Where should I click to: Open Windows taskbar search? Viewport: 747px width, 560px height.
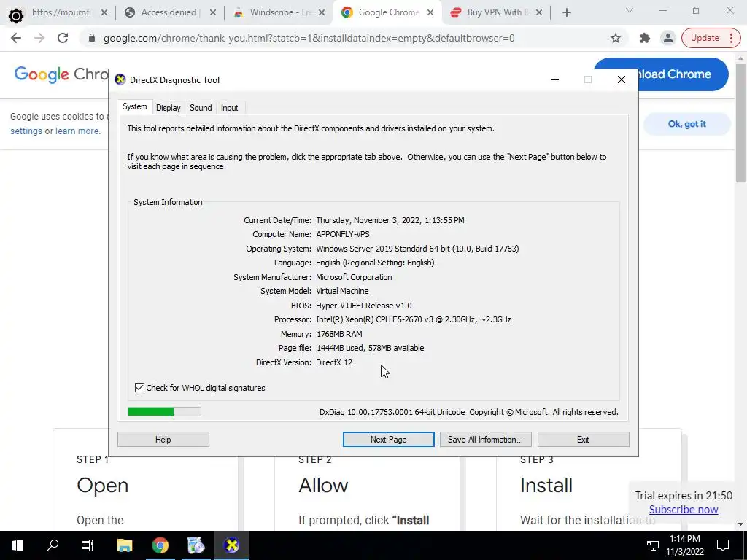[x=53, y=545]
